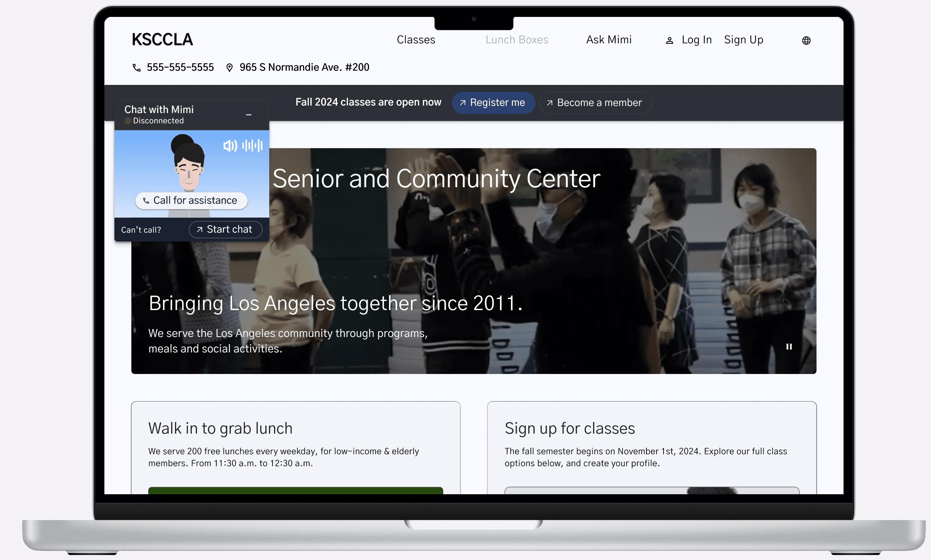Toggle Mimi's speaker volume icon
The height and width of the screenshot is (560, 931).
click(230, 145)
